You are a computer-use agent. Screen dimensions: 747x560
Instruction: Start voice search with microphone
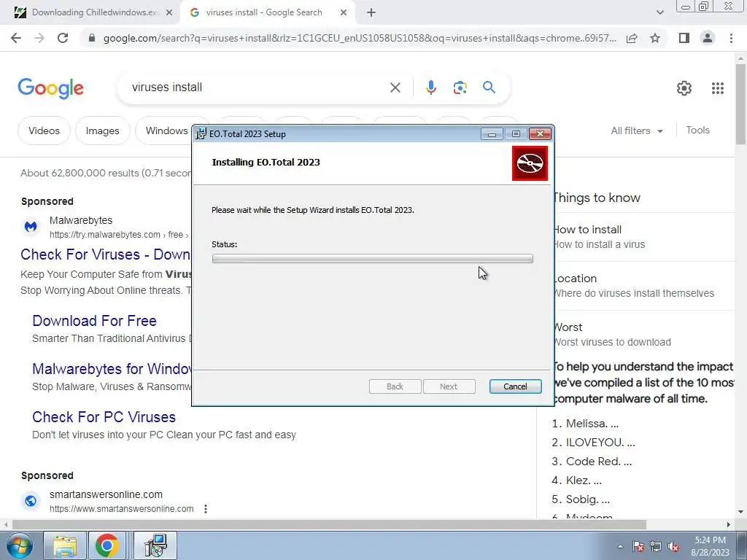click(x=430, y=87)
